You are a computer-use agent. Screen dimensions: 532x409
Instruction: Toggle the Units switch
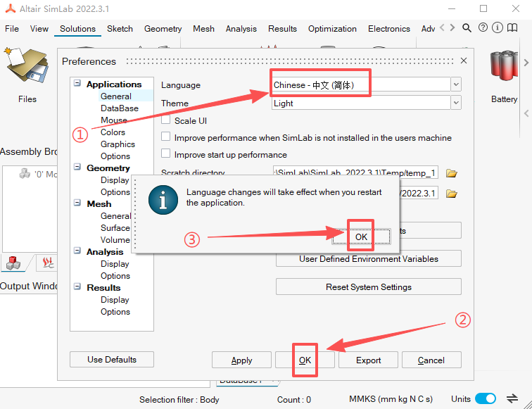tap(486, 398)
